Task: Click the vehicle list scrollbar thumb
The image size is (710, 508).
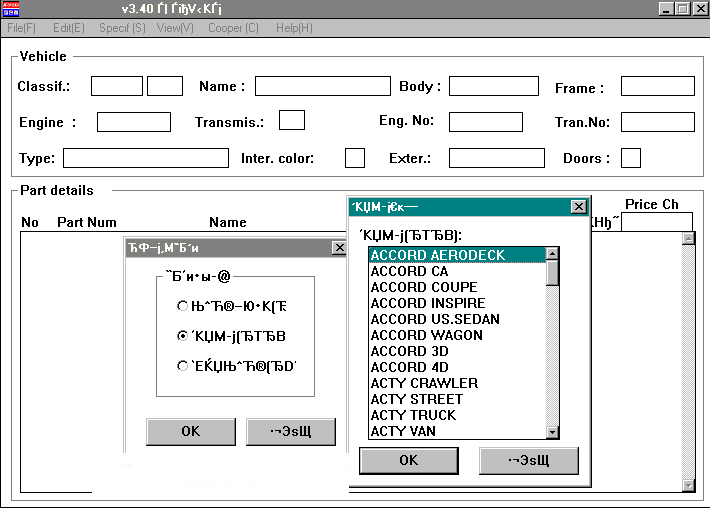Action: 552,273
